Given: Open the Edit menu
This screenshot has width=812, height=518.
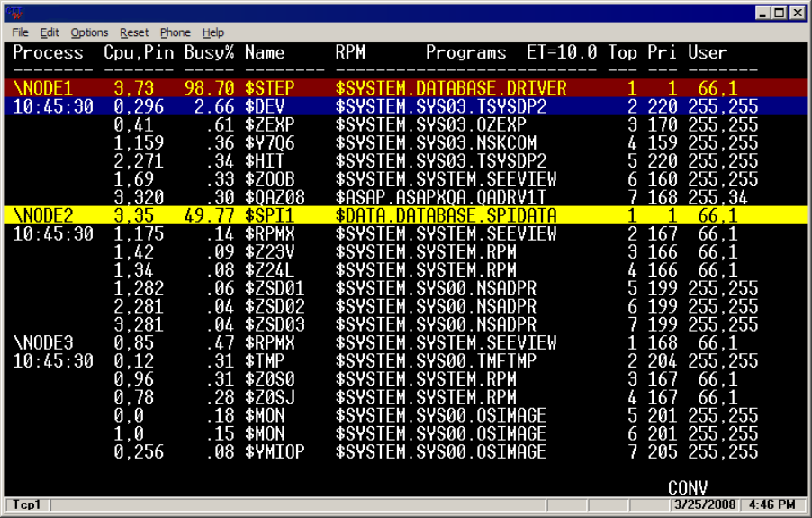Looking at the screenshot, I should (x=50, y=32).
